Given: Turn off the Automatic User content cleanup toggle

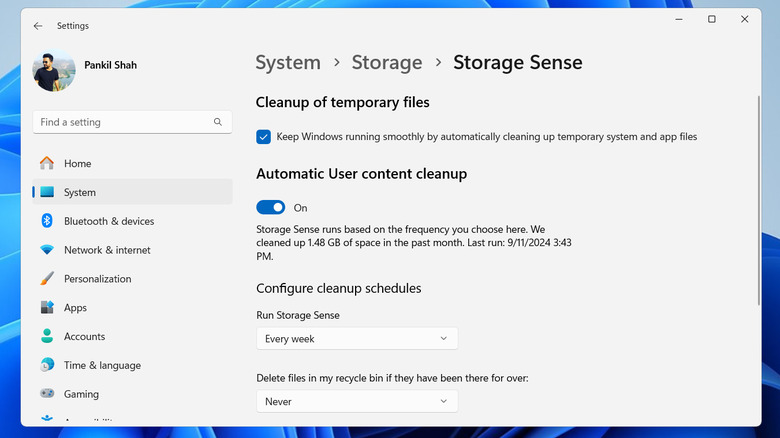Looking at the screenshot, I should point(271,207).
